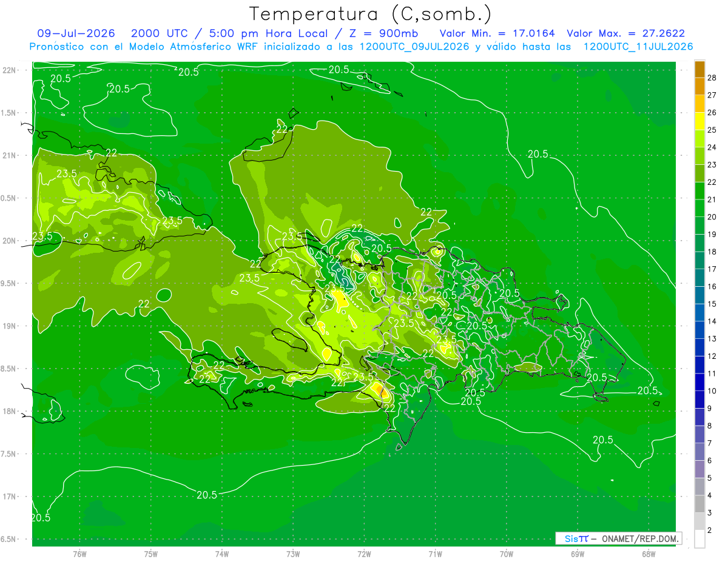The height and width of the screenshot is (562, 728).
Task: Click the 'Valor Max. = 27.2622' text
Action: coord(625,33)
